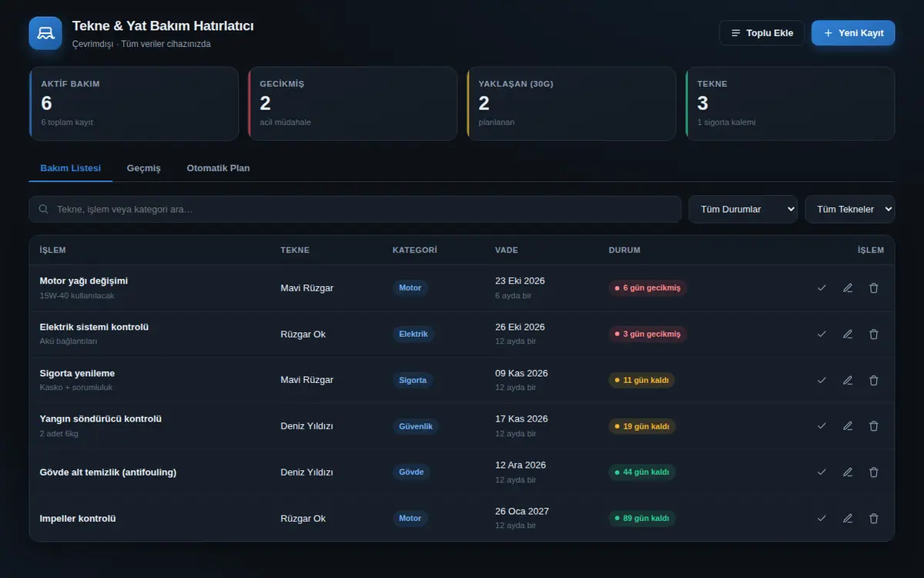
Task: Check off Yangın söndürücü kontrolü
Action: click(x=822, y=426)
